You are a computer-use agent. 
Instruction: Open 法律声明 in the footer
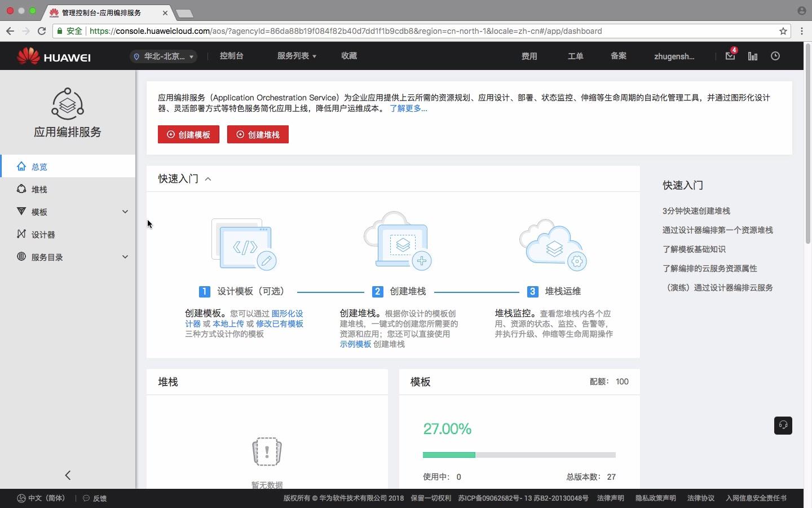[x=611, y=498]
